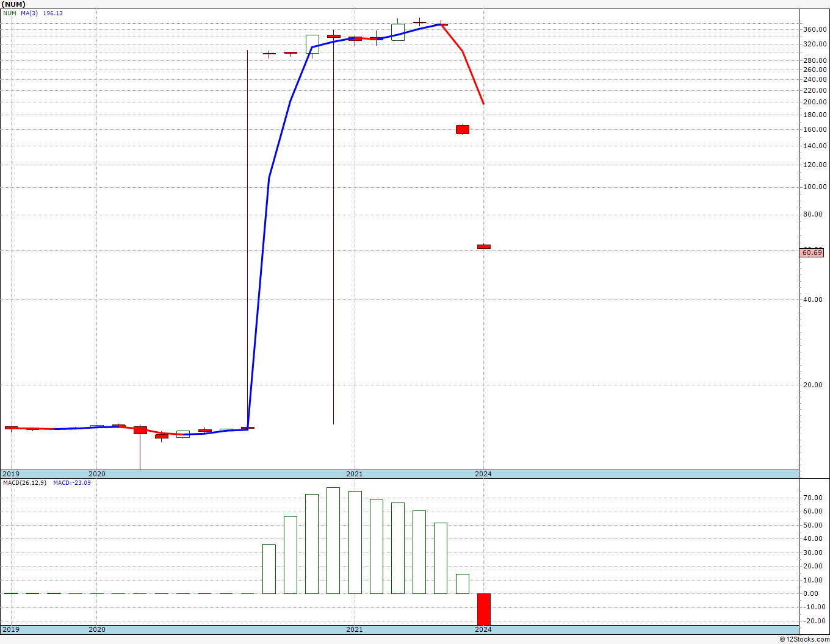Image resolution: width=830 pixels, height=644 pixels.
Task: Click the red candlestick near 160.00
Action: click(x=463, y=129)
